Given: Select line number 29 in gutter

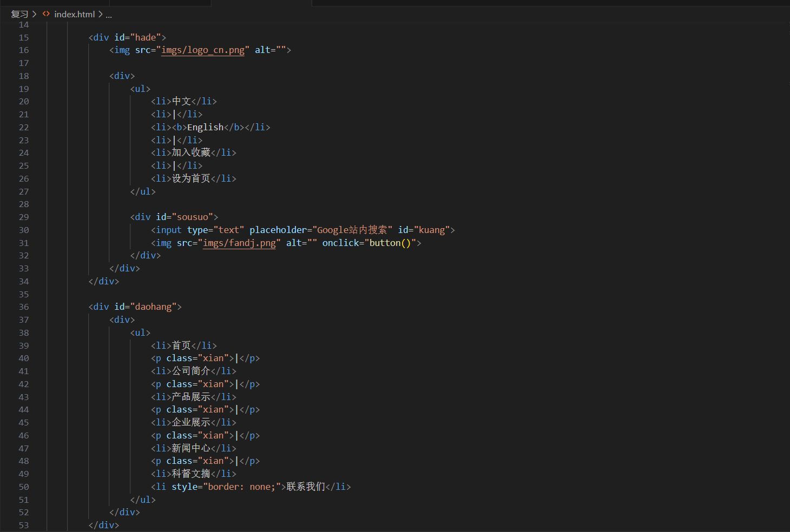Looking at the screenshot, I should coord(23,217).
